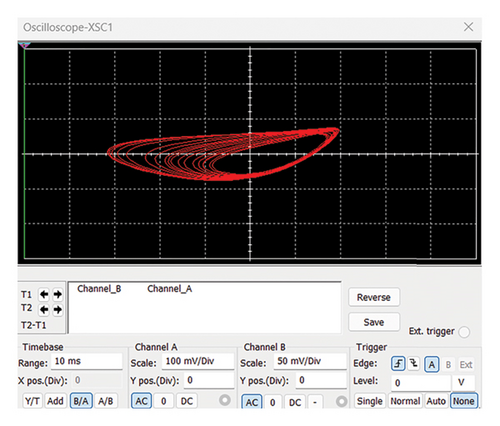Screen dimensions: 500x426
Task: Toggle Channel B AC coupling
Action: pos(252,402)
